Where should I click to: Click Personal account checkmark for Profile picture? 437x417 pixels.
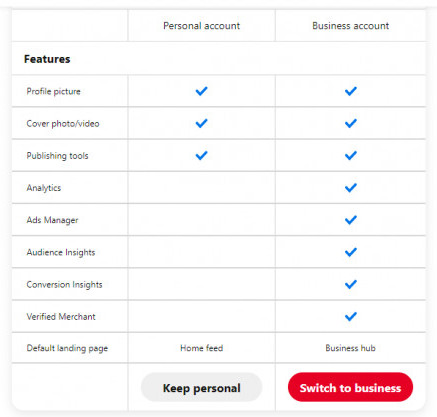[201, 91]
